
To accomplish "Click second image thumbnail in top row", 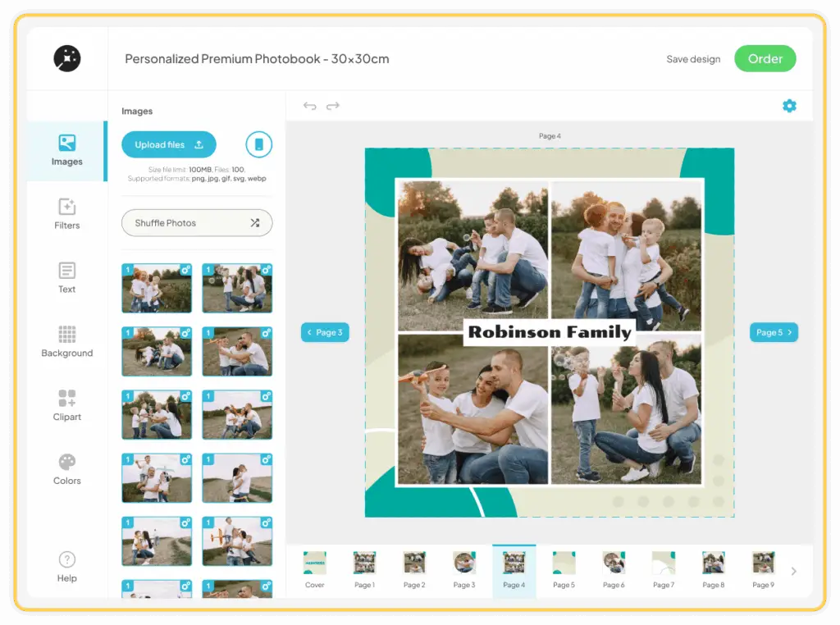I will 237,288.
